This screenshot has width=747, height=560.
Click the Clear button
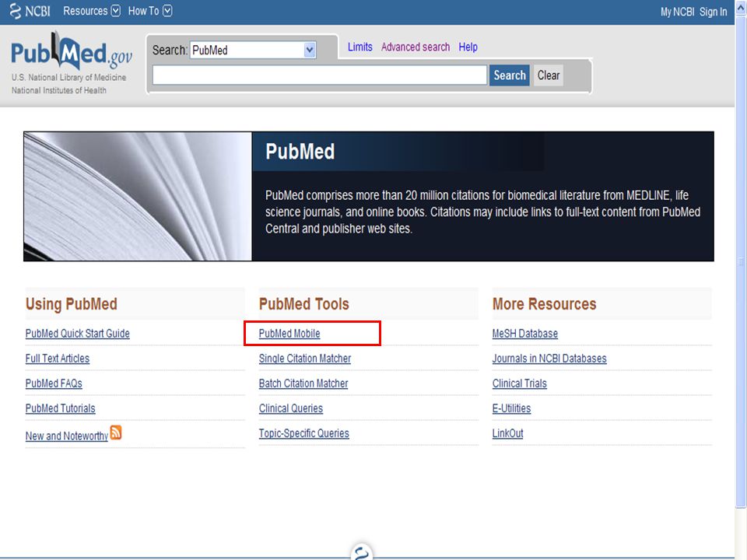(x=549, y=75)
